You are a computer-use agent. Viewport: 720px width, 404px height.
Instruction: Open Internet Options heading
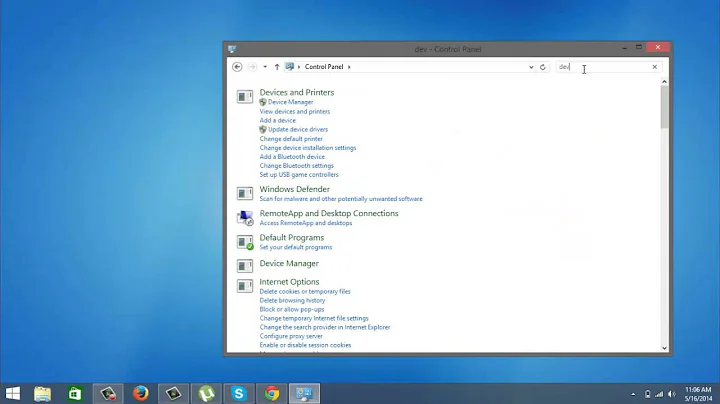289,282
